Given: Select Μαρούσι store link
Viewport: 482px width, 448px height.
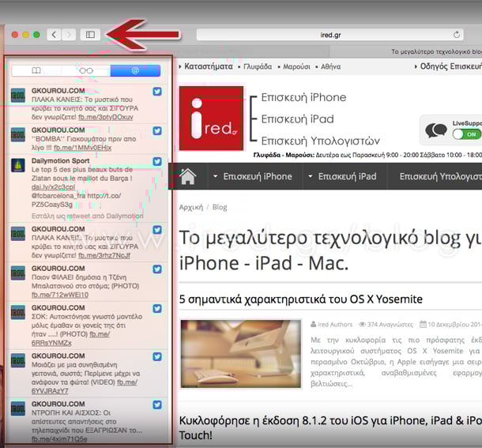Looking at the screenshot, I should tap(296, 66).
